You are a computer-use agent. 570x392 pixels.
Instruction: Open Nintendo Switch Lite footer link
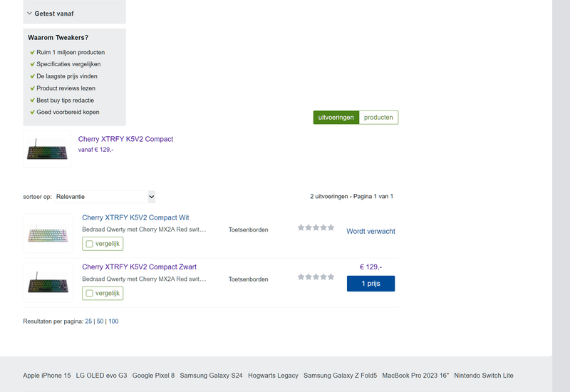click(x=484, y=376)
